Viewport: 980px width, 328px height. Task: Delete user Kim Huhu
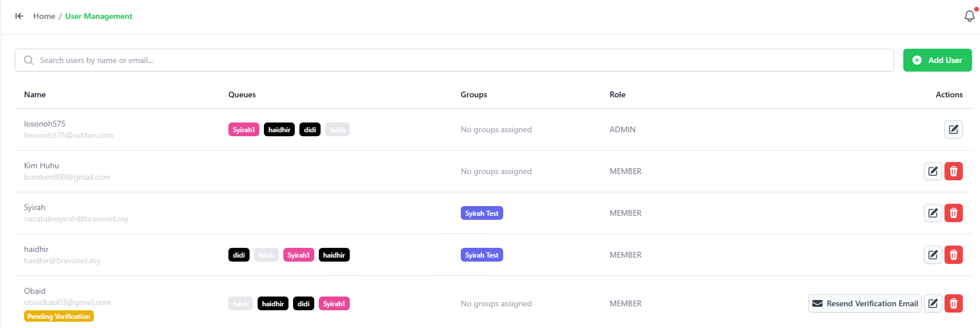point(954,171)
